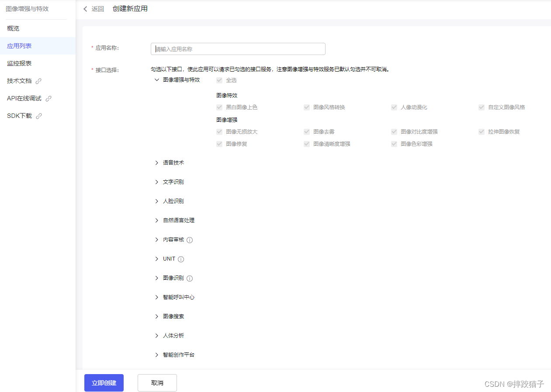Toggle the 黑白图像上色 checkbox
Image resolution: width=551 pixels, height=392 pixels.
pyautogui.click(x=219, y=107)
